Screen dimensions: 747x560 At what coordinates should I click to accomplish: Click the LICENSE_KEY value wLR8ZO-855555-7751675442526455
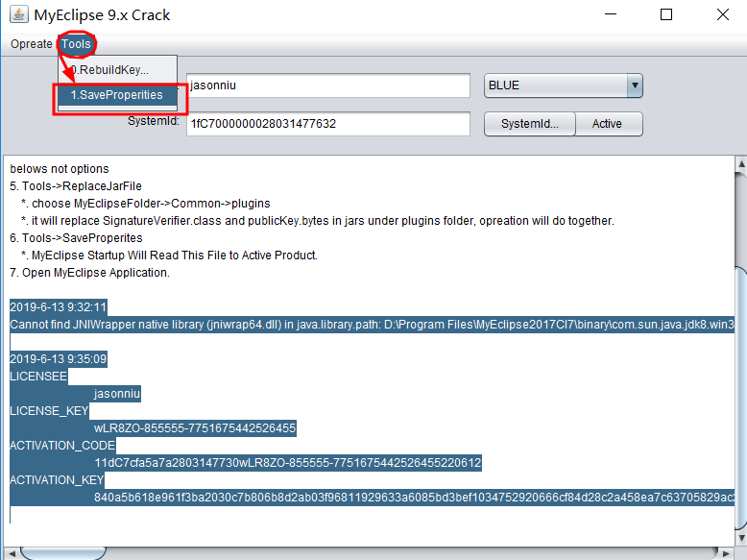coord(195,428)
